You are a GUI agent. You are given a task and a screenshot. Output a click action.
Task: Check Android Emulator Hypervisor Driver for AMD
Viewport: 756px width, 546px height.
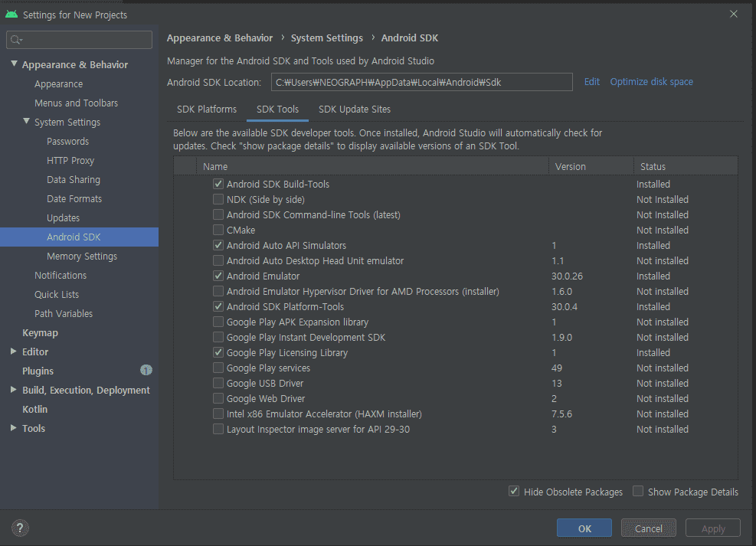coord(218,291)
